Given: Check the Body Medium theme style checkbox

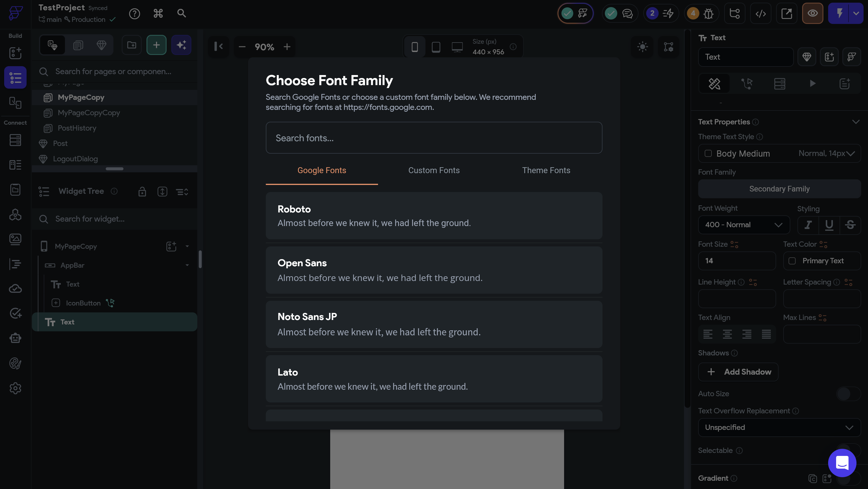Looking at the screenshot, I should 708,154.
